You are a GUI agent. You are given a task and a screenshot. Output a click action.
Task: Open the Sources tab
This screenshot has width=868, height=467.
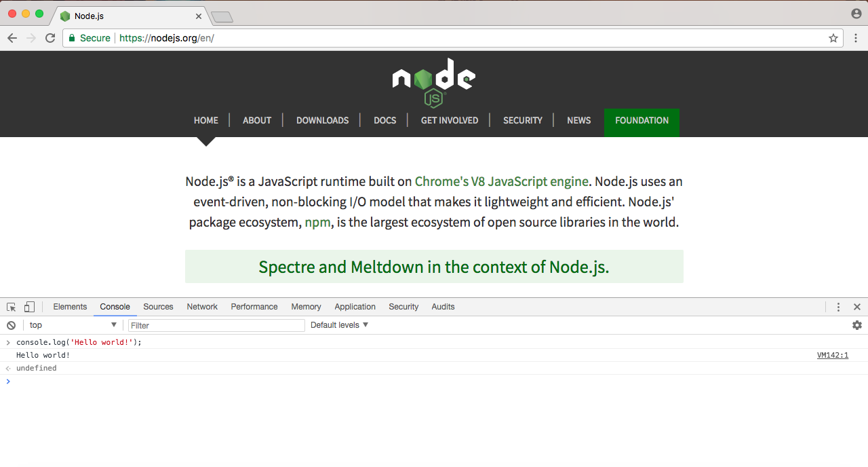point(158,307)
